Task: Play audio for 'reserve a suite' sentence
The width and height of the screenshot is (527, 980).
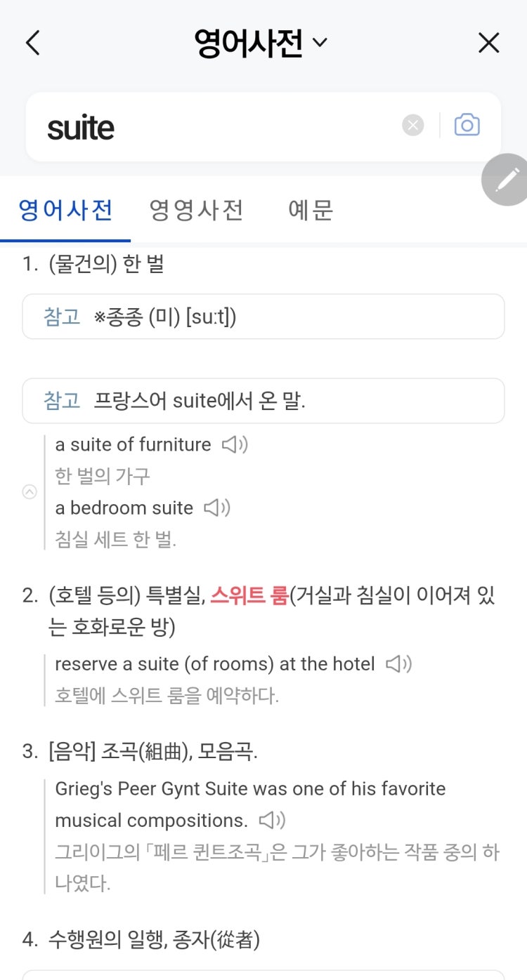Action: (398, 663)
